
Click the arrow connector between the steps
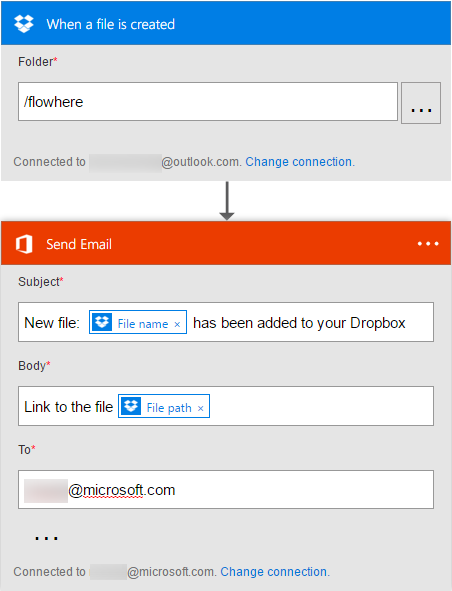pyautogui.click(x=227, y=201)
